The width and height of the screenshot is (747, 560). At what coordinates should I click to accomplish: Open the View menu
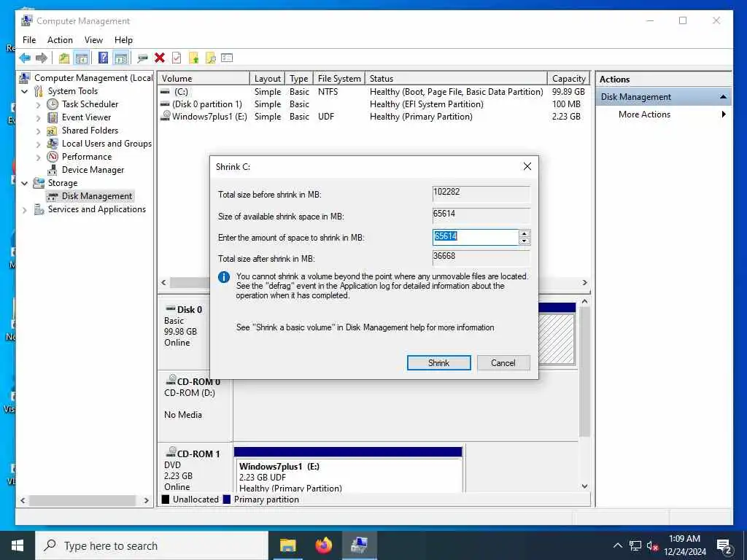tap(93, 40)
